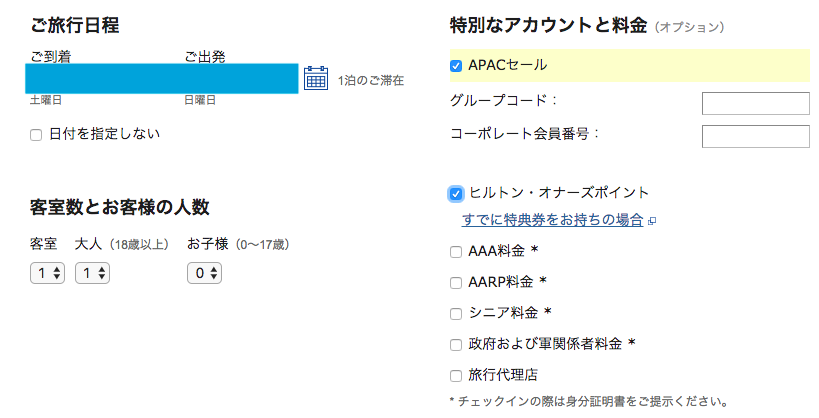Tick the AAA料金 checkbox
This screenshot has width=819, height=418.
[456, 252]
